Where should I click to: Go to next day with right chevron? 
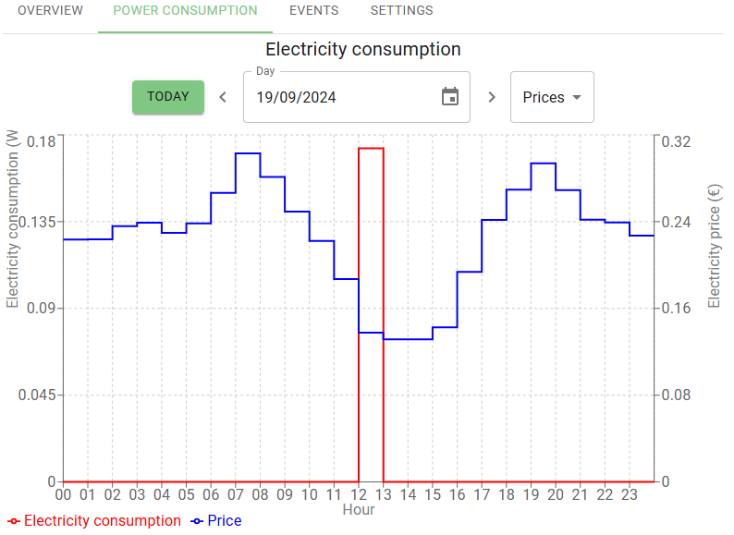pos(491,97)
